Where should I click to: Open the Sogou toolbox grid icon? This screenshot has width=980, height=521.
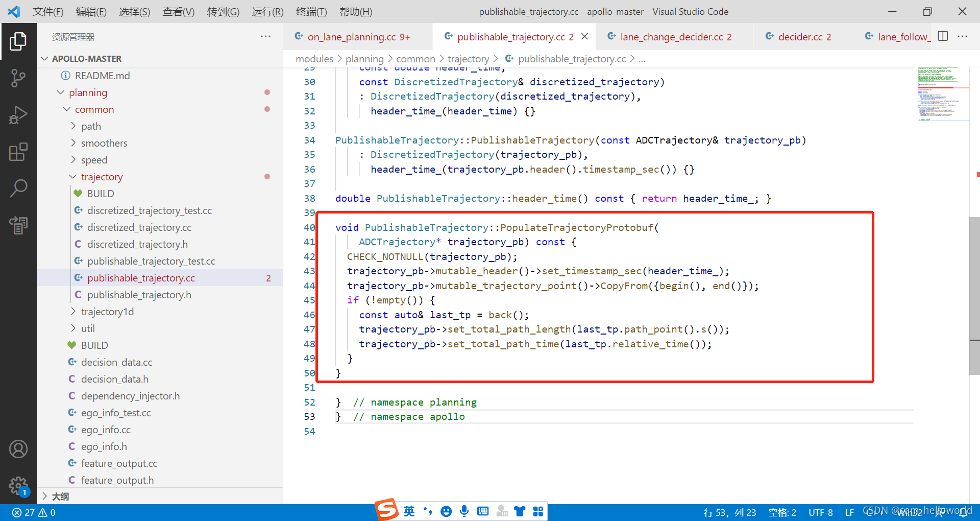tap(538, 511)
